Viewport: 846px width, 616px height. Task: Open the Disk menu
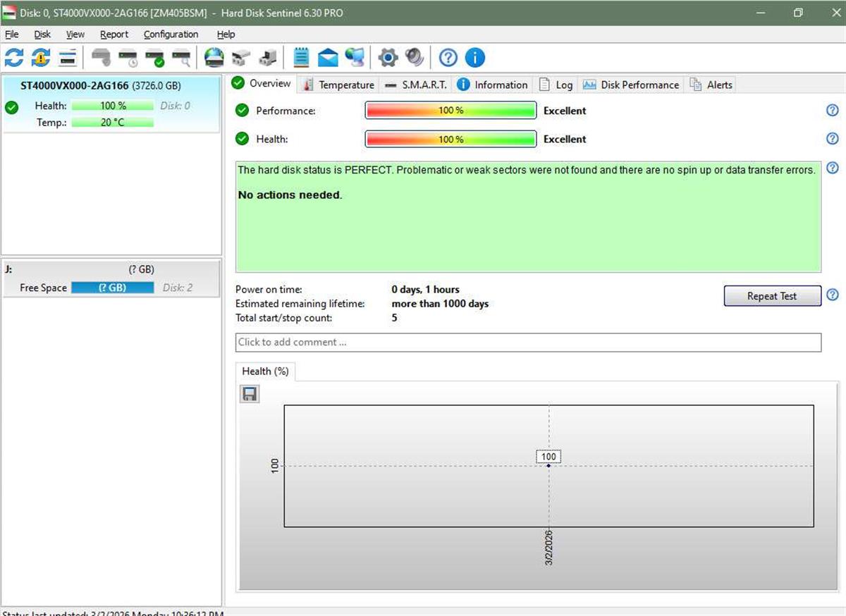point(42,34)
